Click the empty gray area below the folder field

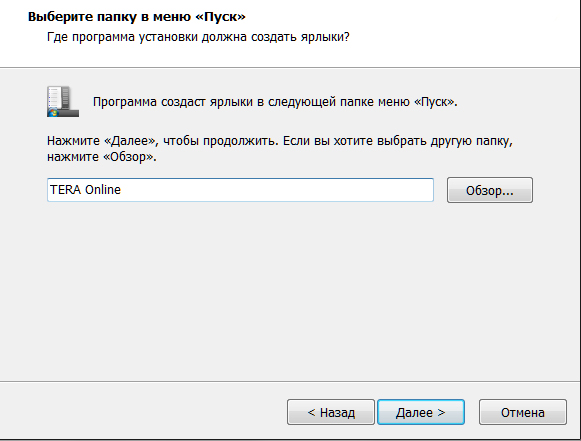pos(289,289)
